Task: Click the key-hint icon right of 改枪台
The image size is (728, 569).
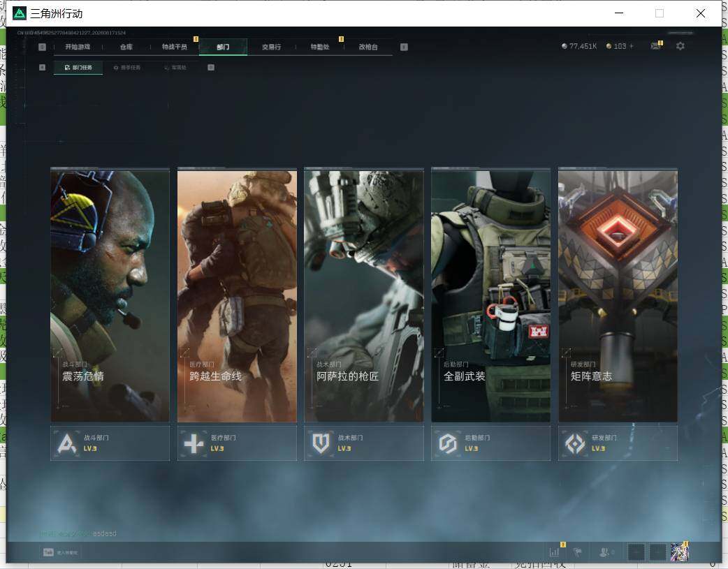Action: pyautogui.click(x=404, y=47)
